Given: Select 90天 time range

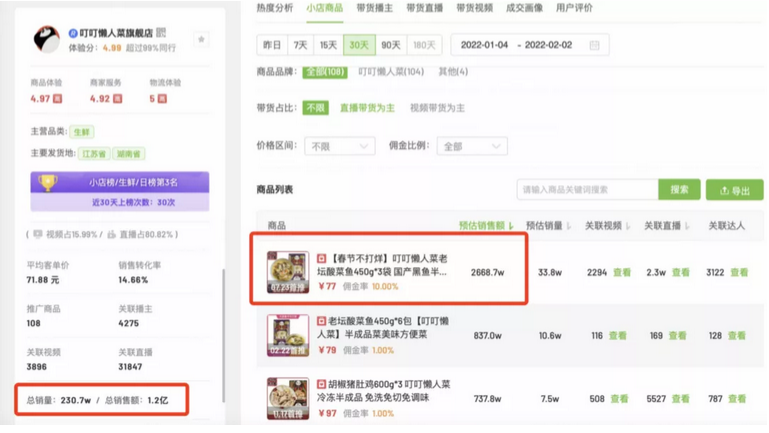Looking at the screenshot, I should [x=391, y=45].
